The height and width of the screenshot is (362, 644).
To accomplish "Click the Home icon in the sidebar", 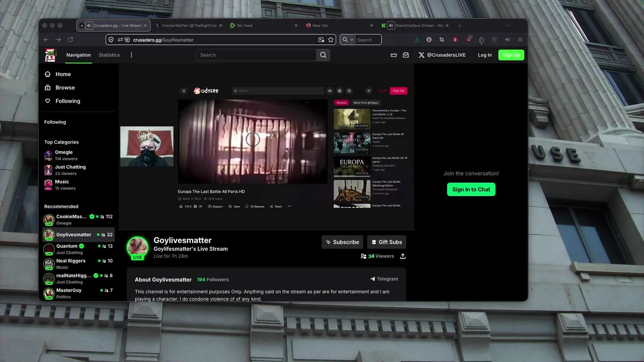I will pyautogui.click(x=48, y=74).
